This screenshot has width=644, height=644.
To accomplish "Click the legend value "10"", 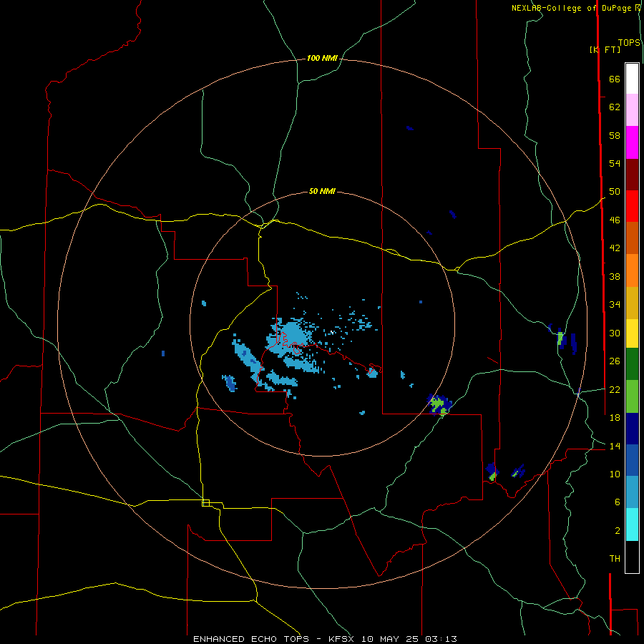I will point(615,474).
